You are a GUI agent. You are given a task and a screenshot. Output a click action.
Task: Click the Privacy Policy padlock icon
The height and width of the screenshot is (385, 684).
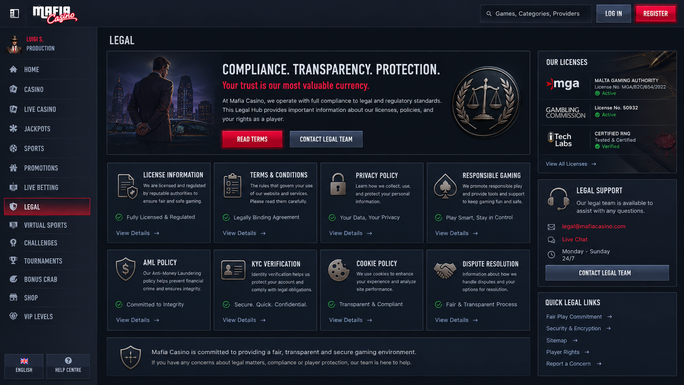pos(338,184)
